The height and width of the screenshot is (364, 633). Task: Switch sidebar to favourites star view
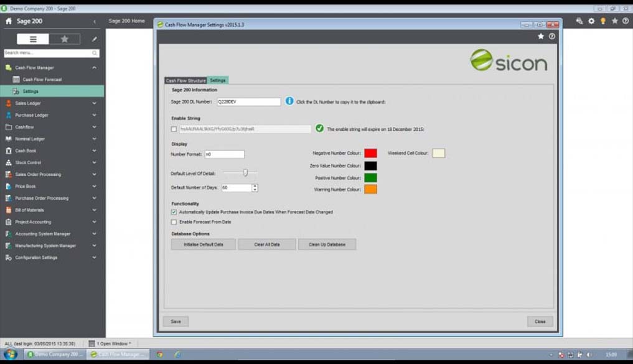click(x=65, y=39)
